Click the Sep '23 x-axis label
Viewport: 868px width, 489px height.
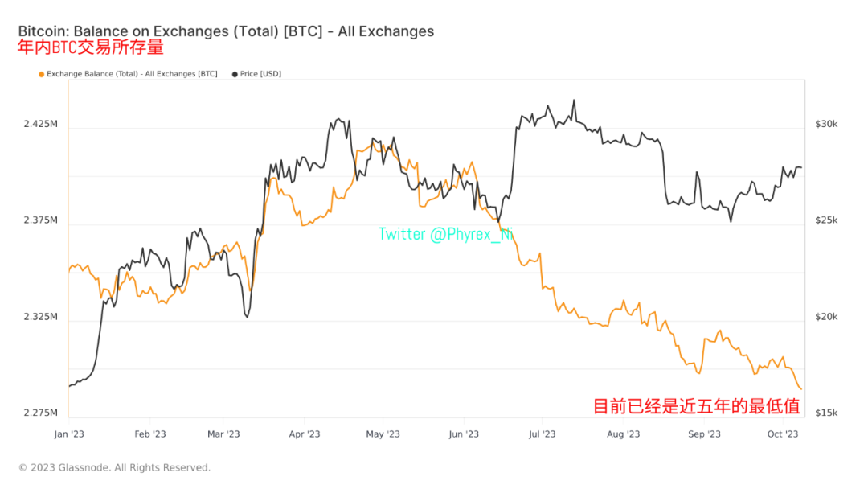pos(703,434)
